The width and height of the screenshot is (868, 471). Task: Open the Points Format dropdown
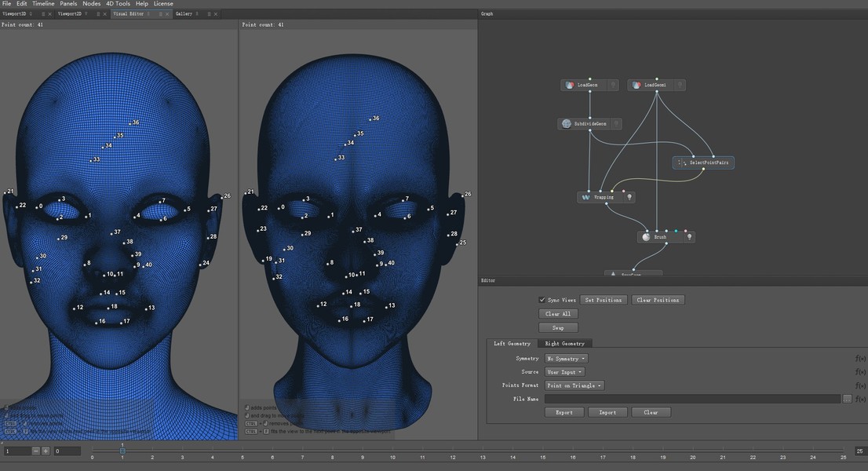point(574,385)
